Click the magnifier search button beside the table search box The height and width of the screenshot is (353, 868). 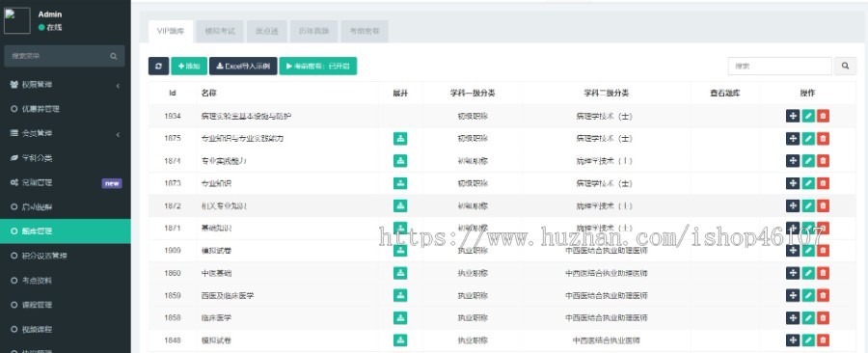tap(845, 66)
